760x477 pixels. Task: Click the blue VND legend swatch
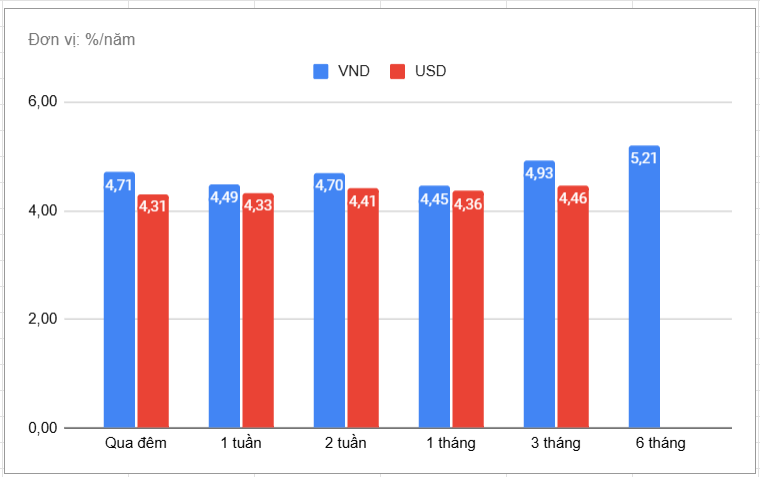click(x=321, y=71)
